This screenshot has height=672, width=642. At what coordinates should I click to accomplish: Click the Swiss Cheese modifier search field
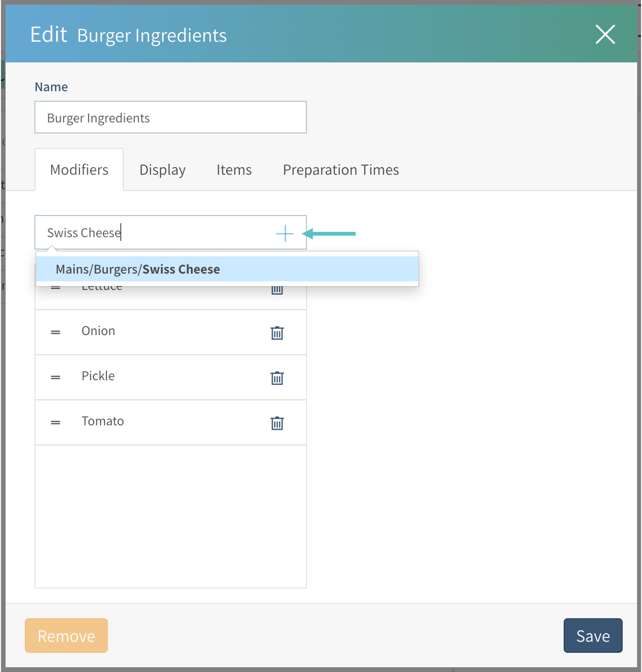[x=154, y=233]
